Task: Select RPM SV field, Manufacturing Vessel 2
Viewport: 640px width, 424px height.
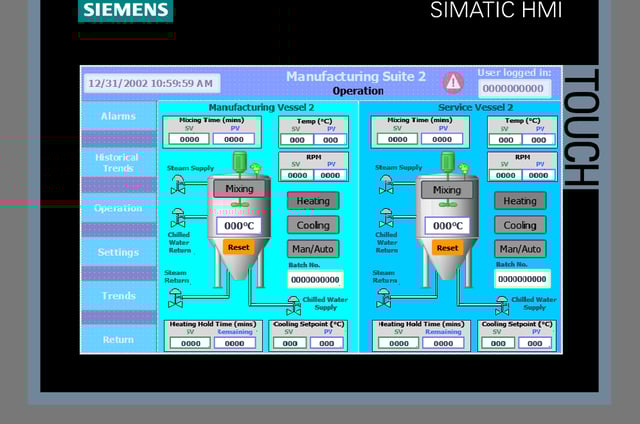Action: [297, 175]
